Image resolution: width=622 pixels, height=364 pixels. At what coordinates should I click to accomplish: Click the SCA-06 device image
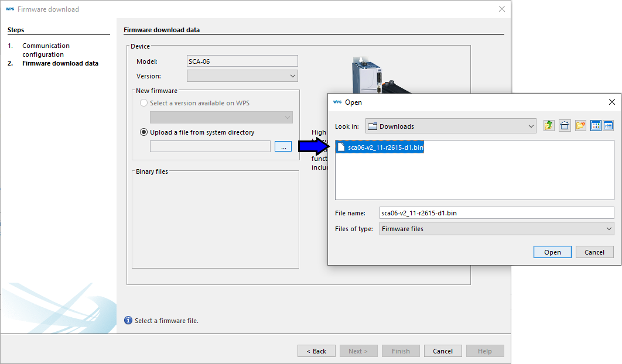(x=369, y=75)
